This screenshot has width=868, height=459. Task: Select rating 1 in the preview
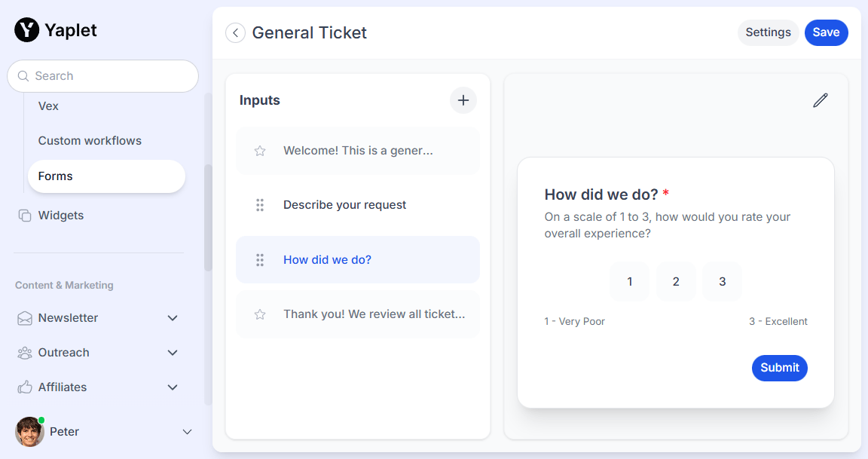(630, 282)
